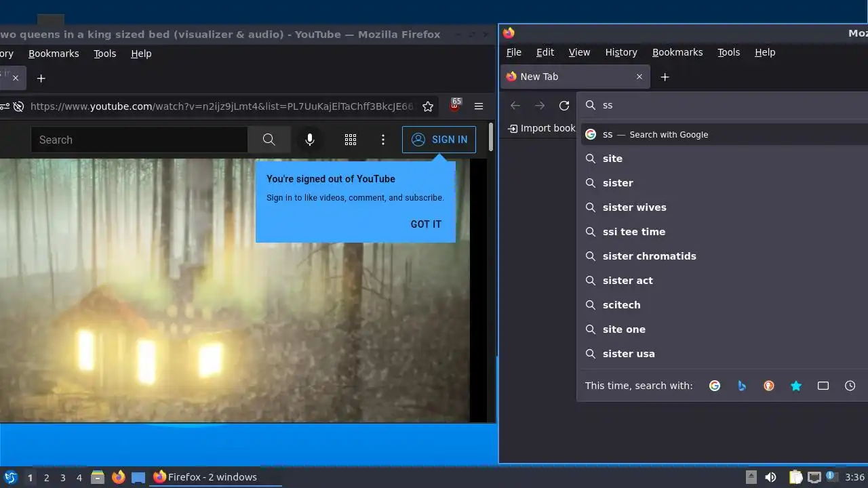Open new tab in right Firefox window
Screen dimensions: 868x488
pos(665,77)
